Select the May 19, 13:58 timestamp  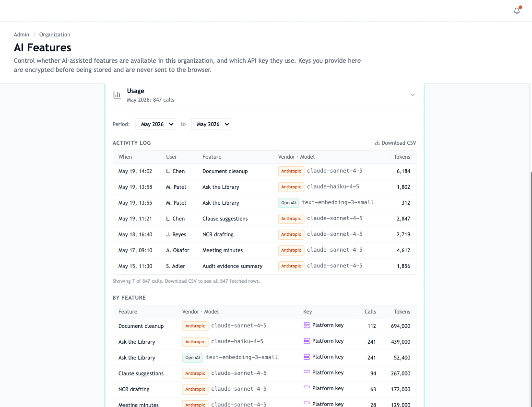[135, 187]
